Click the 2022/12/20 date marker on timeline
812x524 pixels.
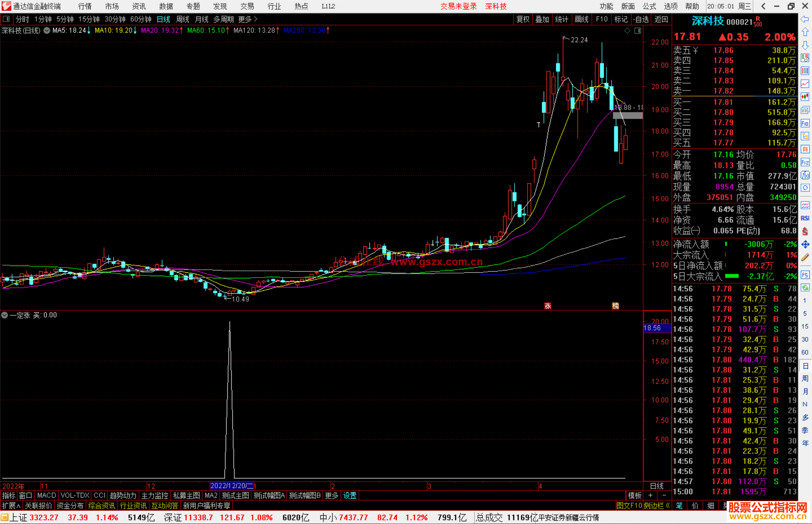point(231,486)
